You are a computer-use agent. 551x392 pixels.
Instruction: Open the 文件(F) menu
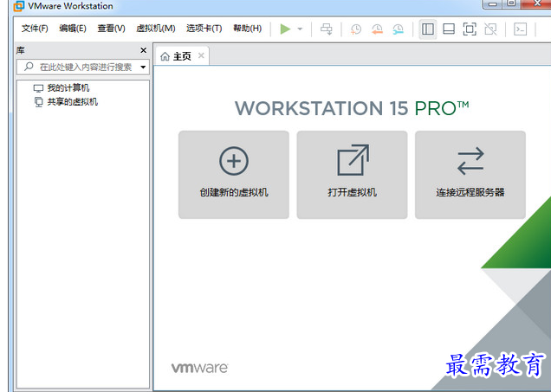tap(35, 29)
